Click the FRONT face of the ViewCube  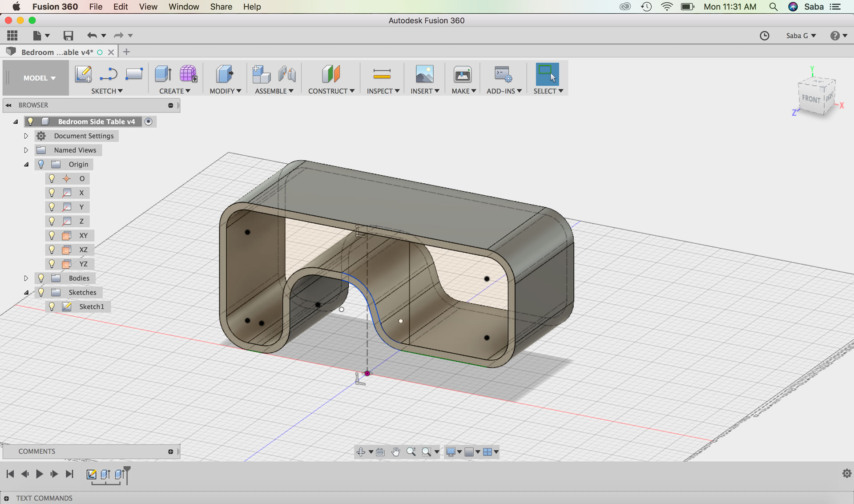(810, 99)
